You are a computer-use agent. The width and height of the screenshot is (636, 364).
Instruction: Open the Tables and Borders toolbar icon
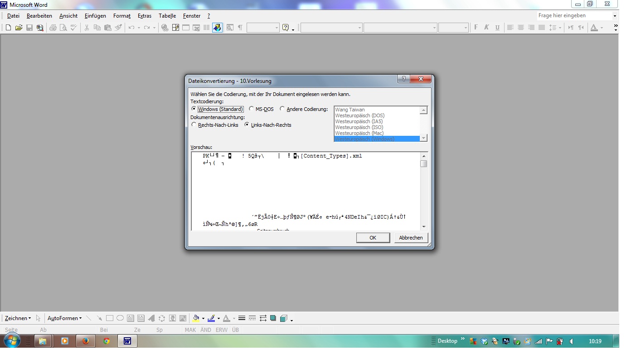175,28
